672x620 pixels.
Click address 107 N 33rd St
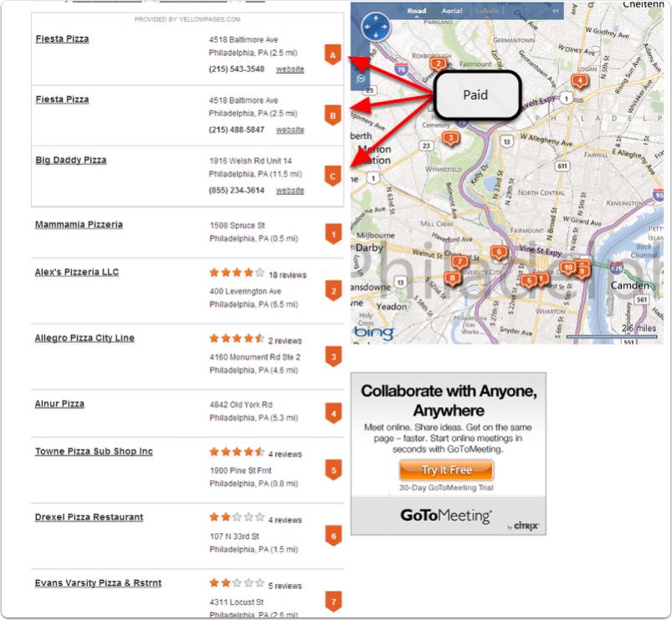234,536
